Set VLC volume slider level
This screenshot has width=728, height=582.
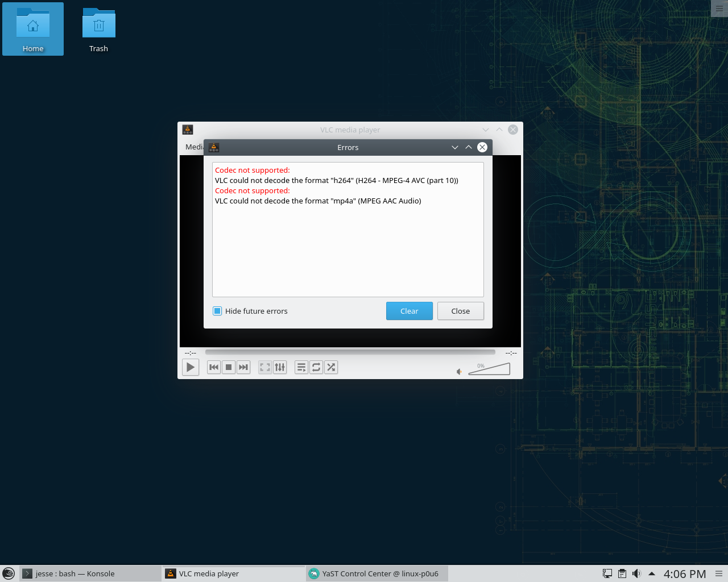pyautogui.click(x=489, y=369)
